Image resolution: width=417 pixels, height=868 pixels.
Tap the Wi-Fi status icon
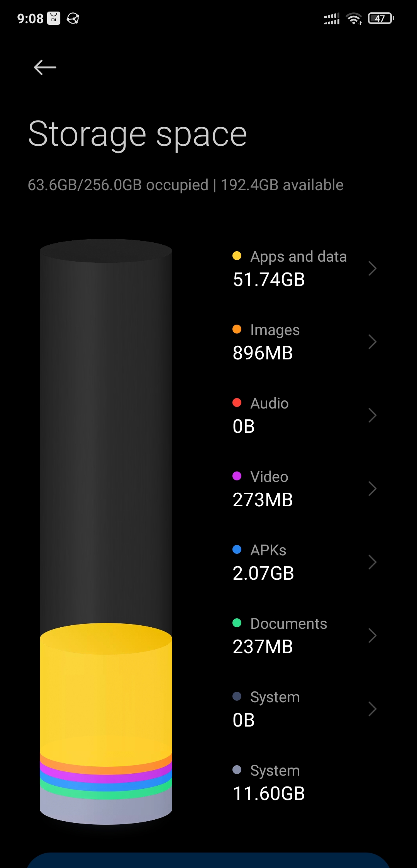pos(354,19)
